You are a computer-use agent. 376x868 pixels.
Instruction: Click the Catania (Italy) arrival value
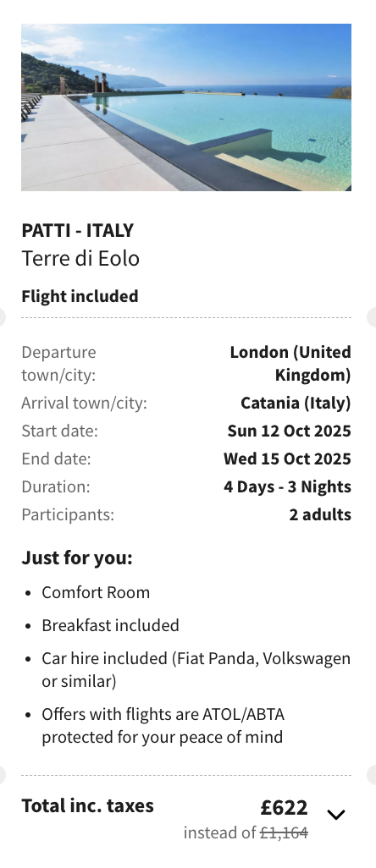(296, 403)
